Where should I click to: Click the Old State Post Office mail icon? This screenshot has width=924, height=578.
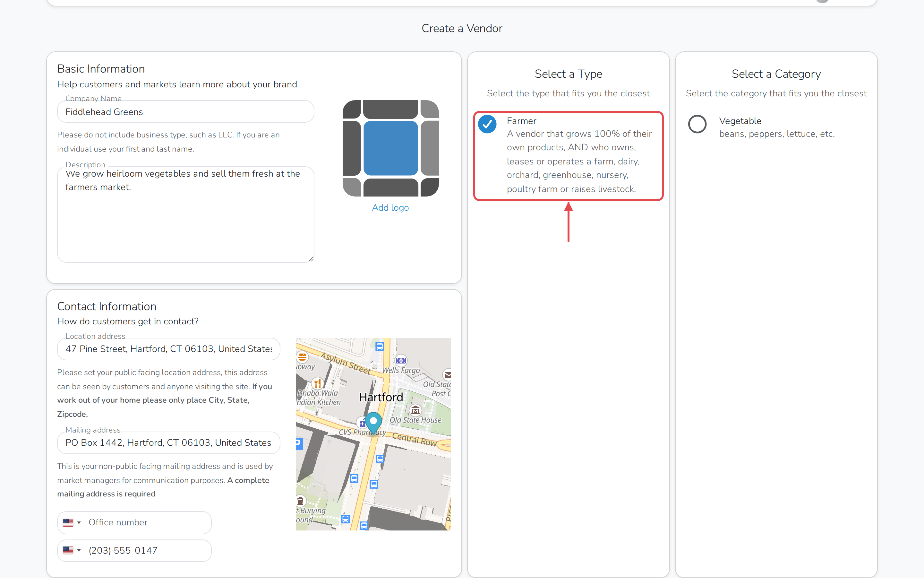point(447,375)
